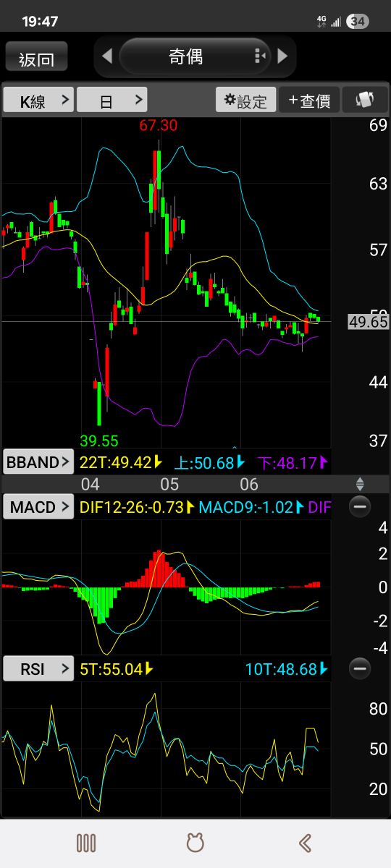Open 日 period dropdown
The width and height of the screenshot is (391, 868).
tap(112, 101)
